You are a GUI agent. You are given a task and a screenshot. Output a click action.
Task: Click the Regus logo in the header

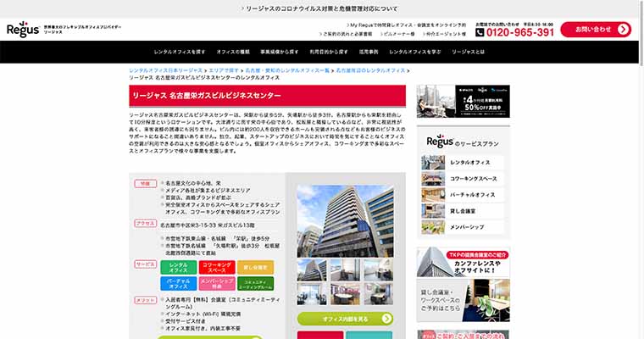coord(23,29)
